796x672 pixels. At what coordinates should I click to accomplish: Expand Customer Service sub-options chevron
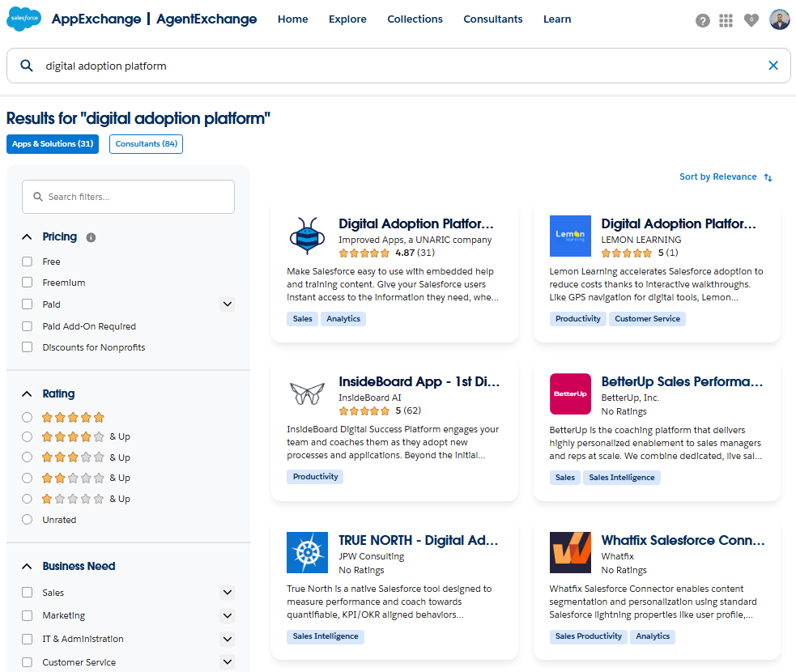tap(228, 661)
